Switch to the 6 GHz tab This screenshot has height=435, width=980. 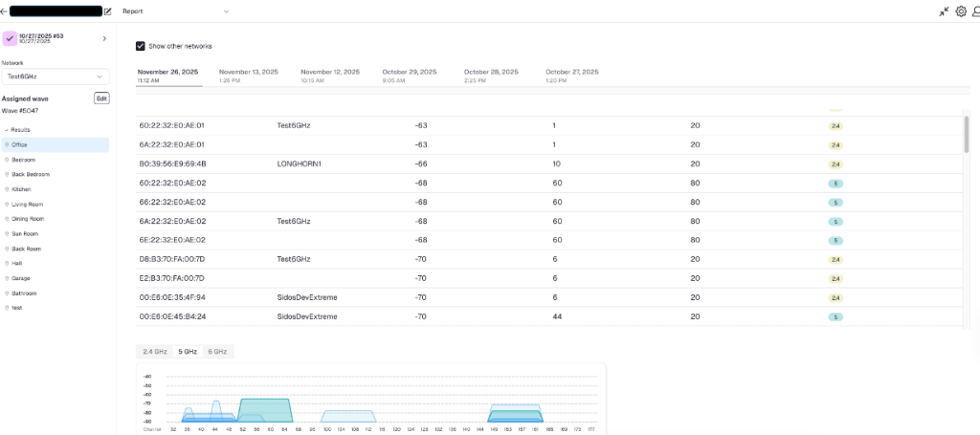pyautogui.click(x=217, y=352)
